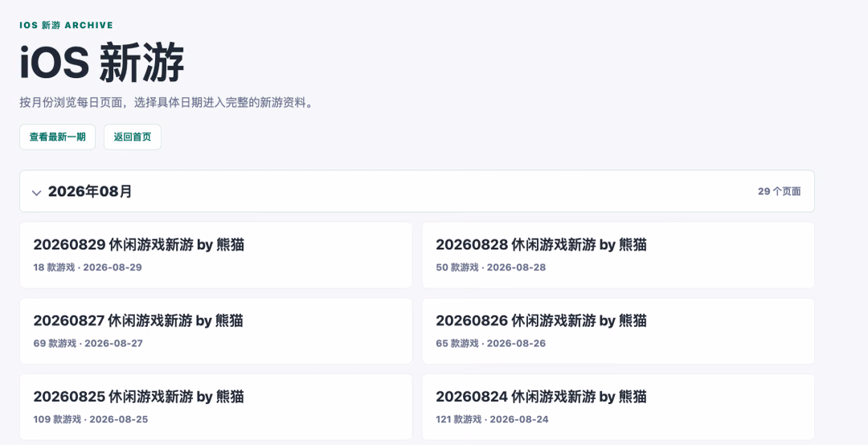
Task: Click the 65 款游戏 · 2026-08-26 text
Action: coord(490,343)
